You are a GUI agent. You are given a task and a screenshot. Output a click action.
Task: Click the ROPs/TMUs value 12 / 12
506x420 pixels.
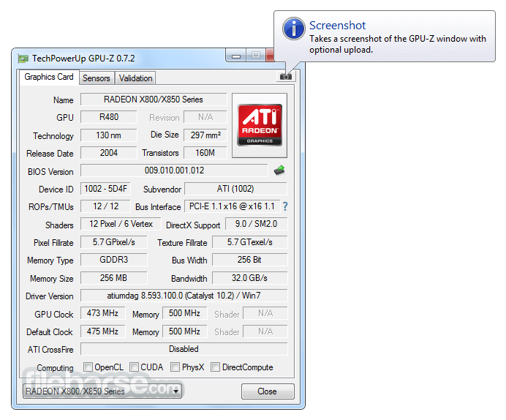105,206
